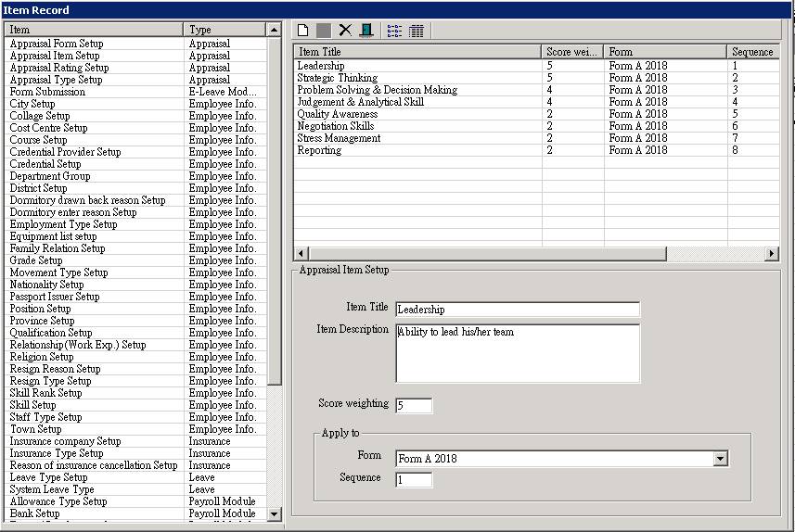Click the grayed Save icon in toolbar
This screenshot has width=795, height=532.
[324, 31]
